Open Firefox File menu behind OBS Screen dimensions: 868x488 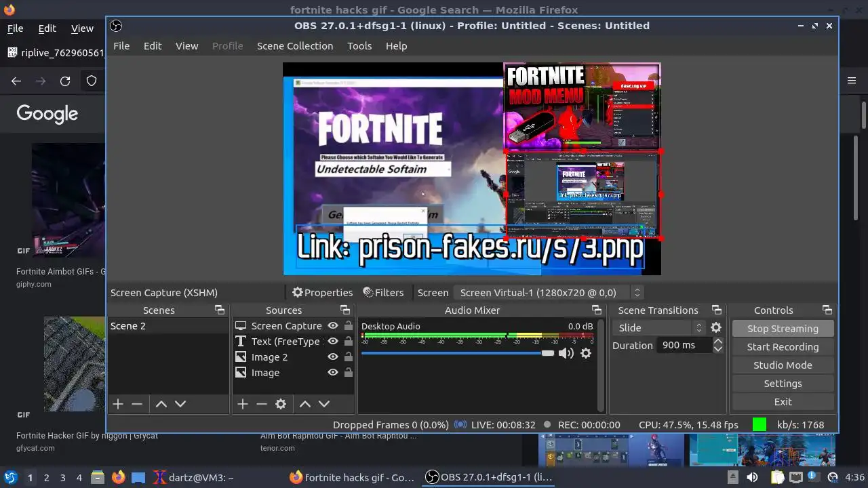[x=15, y=28]
